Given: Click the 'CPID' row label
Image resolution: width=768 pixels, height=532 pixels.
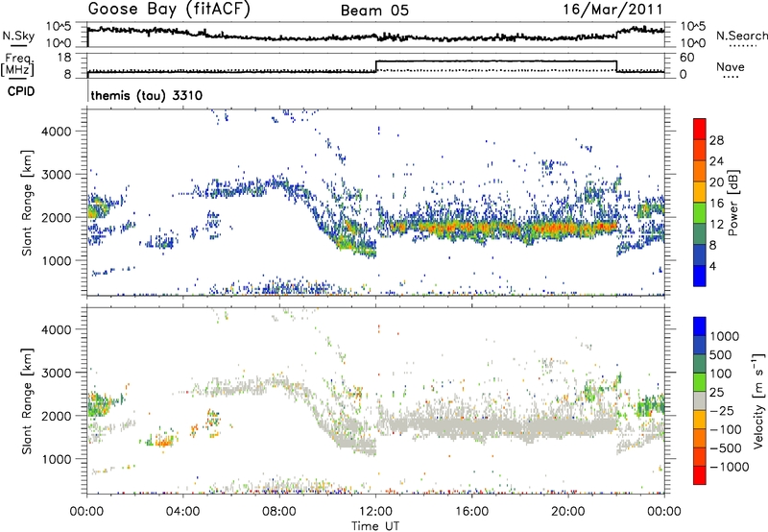Looking at the screenshot, I should [21, 91].
